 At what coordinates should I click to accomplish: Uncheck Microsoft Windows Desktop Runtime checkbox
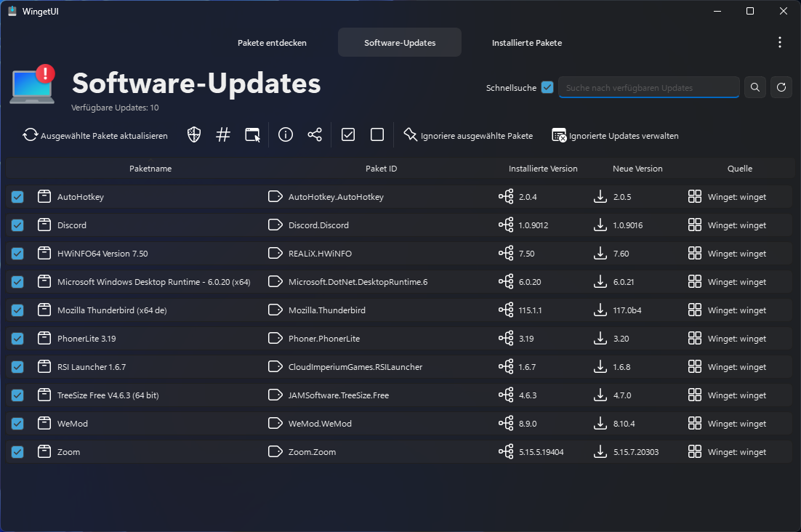[x=17, y=282]
